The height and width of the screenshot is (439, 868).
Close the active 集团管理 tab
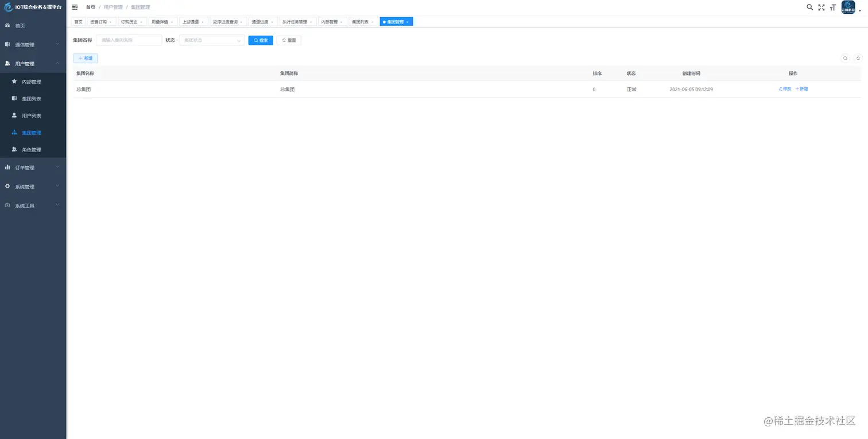(407, 22)
